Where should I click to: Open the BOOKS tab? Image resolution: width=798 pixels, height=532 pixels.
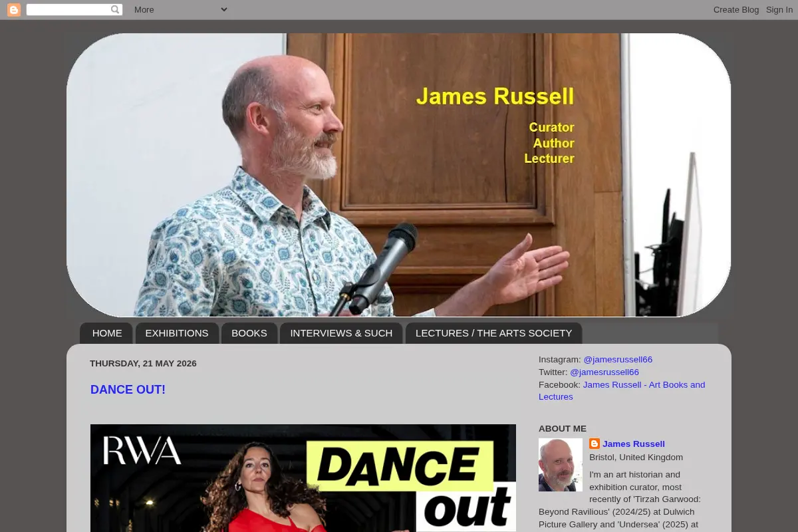pos(249,333)
